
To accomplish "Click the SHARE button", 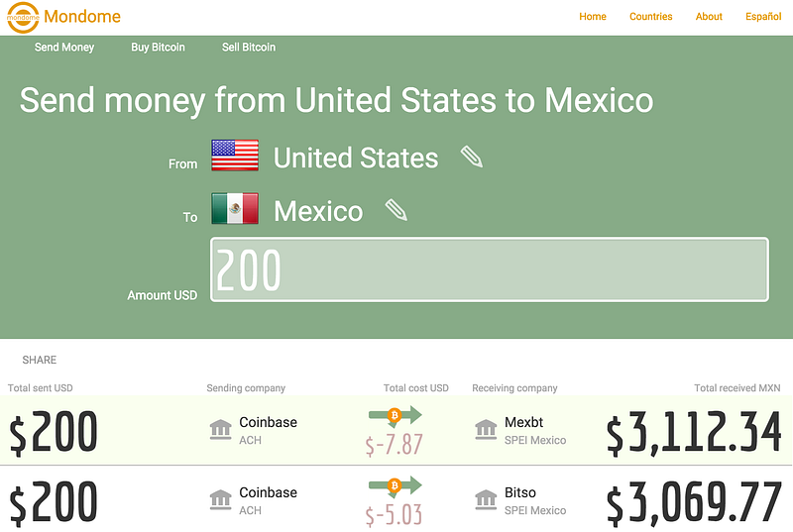I will tap(40, 360).
